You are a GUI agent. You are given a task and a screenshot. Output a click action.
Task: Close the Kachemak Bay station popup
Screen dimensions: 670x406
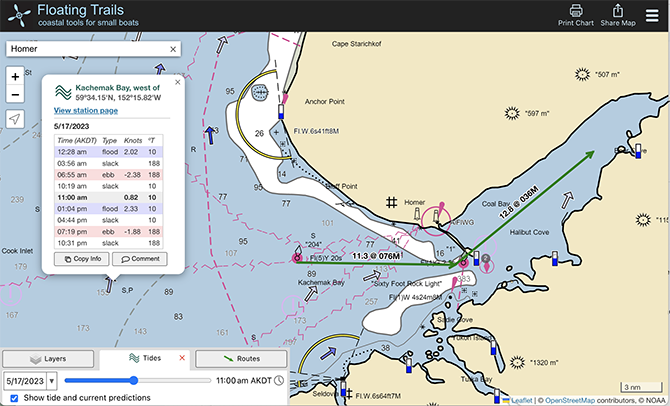tap(178, 82)
